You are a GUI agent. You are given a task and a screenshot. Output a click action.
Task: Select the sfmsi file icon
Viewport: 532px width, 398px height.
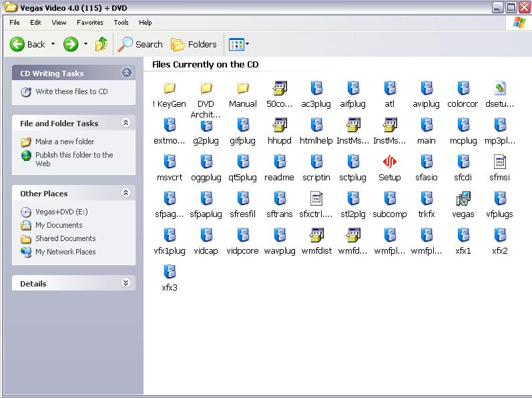[500, 162]
